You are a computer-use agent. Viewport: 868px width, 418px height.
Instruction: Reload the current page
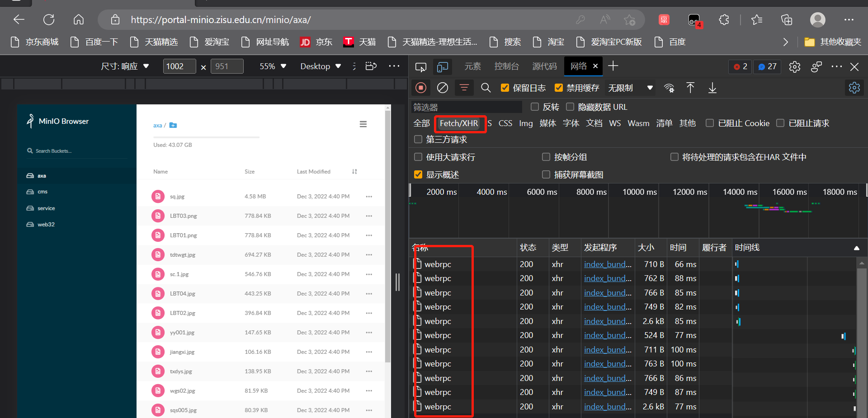[49, 19]
